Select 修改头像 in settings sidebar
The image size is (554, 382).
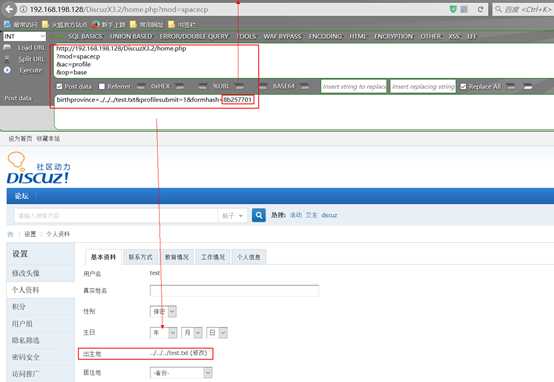tap(26, 273)
